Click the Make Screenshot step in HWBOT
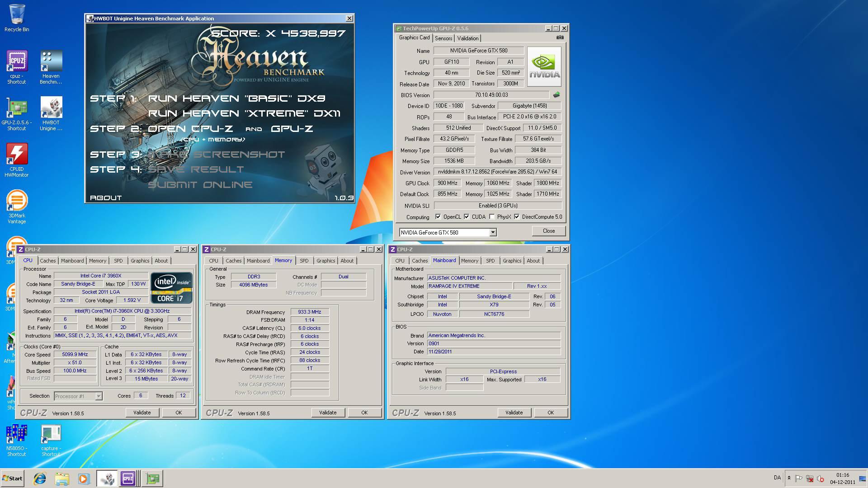This screenshot has height=488, width=868. point(216,155)
